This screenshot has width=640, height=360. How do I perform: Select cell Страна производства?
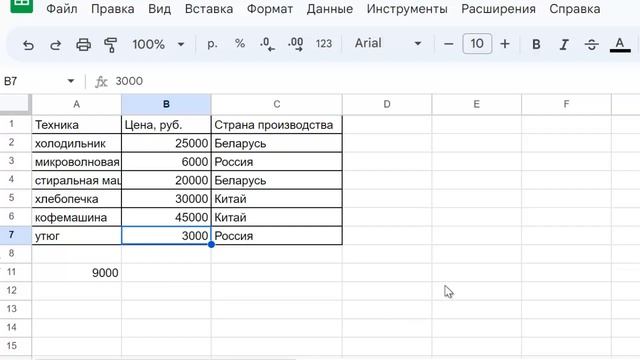pos(277,124)
